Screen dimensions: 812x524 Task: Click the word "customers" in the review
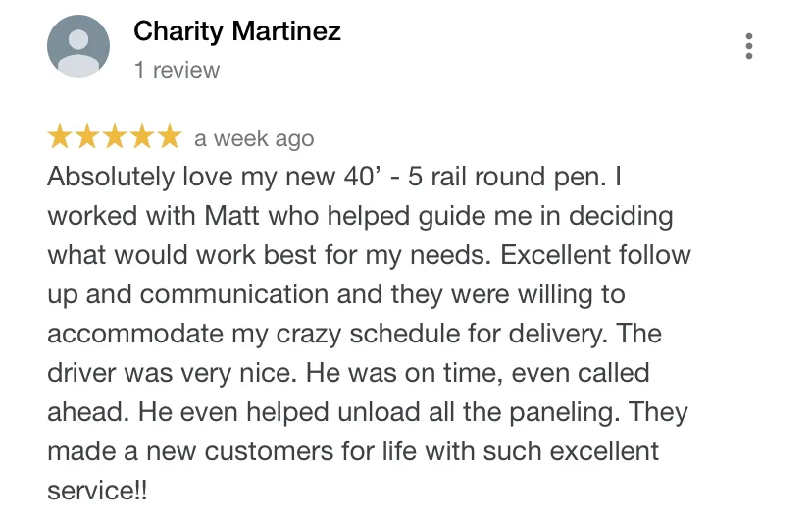[x=269, y=451]
